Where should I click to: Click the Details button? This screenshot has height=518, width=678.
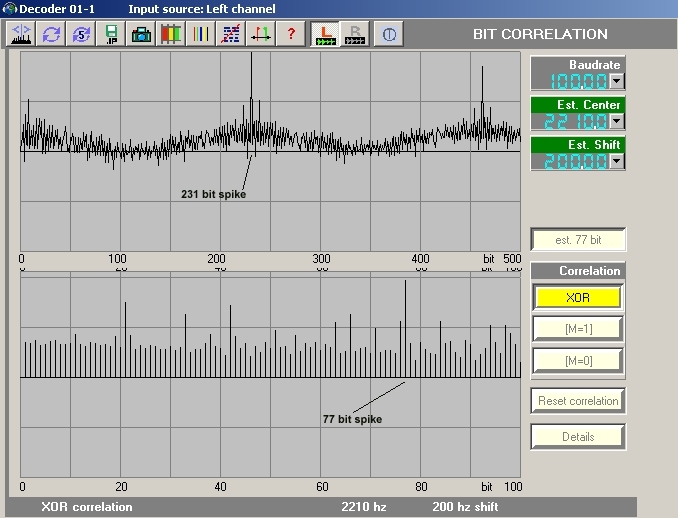coord(577,437)
